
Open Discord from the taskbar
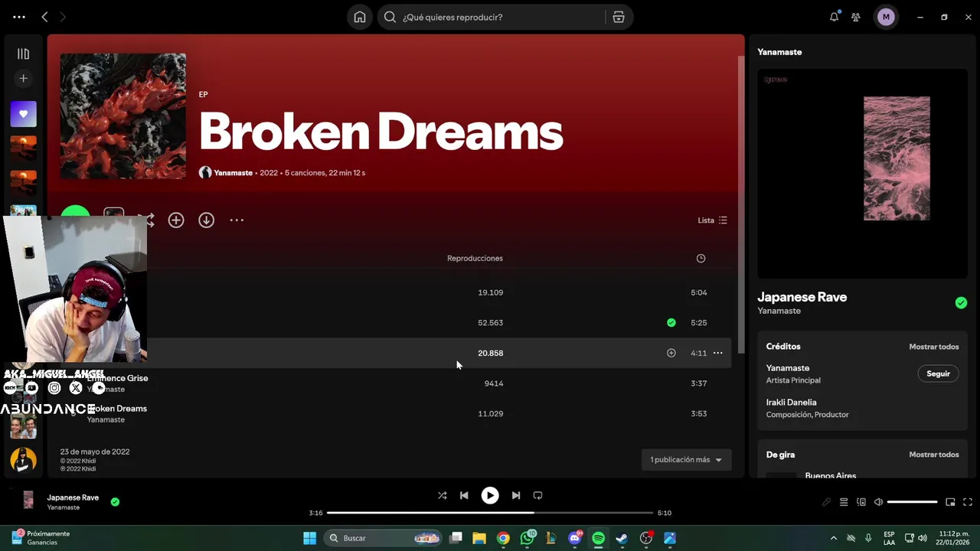[574, 538]
